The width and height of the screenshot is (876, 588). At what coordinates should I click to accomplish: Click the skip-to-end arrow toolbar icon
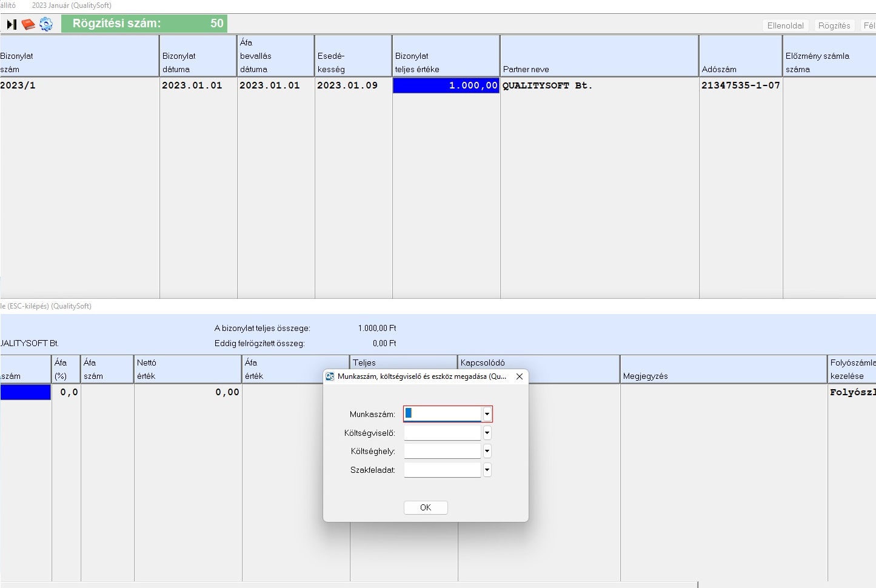coord(12,24)
